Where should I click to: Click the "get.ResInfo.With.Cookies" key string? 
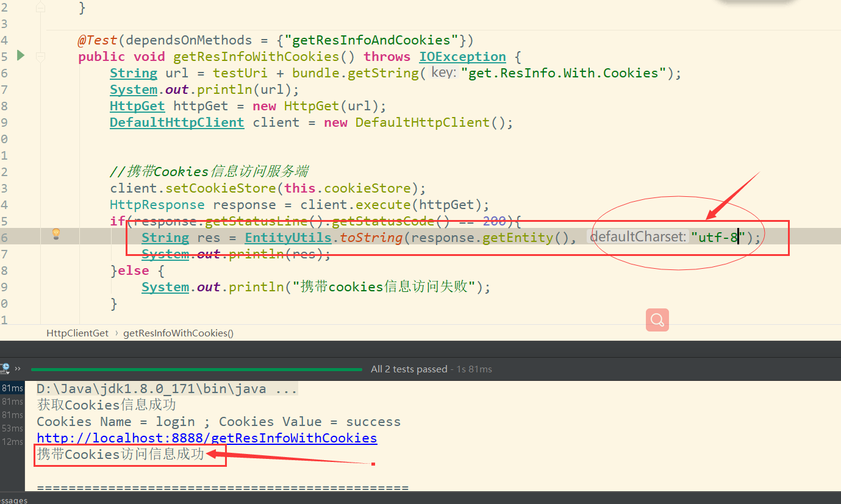[x=564, y=73]
